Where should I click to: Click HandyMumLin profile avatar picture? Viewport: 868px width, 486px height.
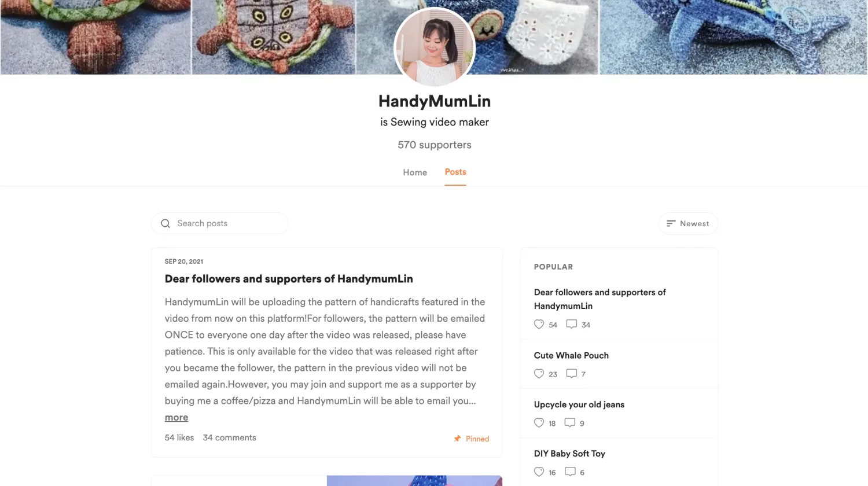[x=435, y=47]
